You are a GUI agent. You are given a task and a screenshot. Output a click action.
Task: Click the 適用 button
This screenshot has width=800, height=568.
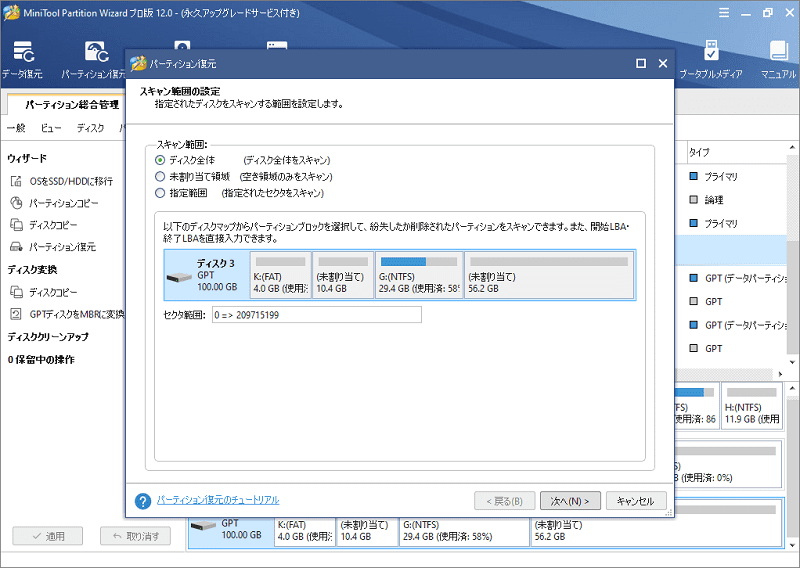(x=47, y=536)
